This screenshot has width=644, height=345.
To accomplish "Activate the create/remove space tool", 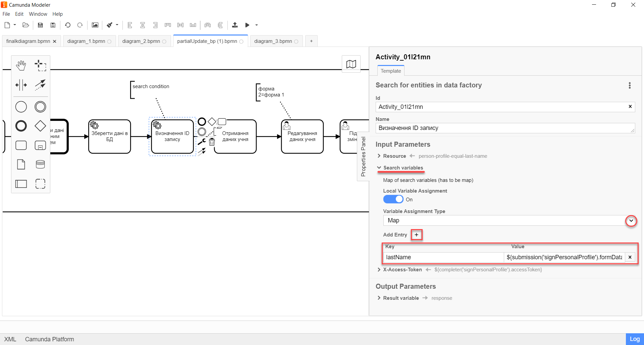I will [21, 85].
